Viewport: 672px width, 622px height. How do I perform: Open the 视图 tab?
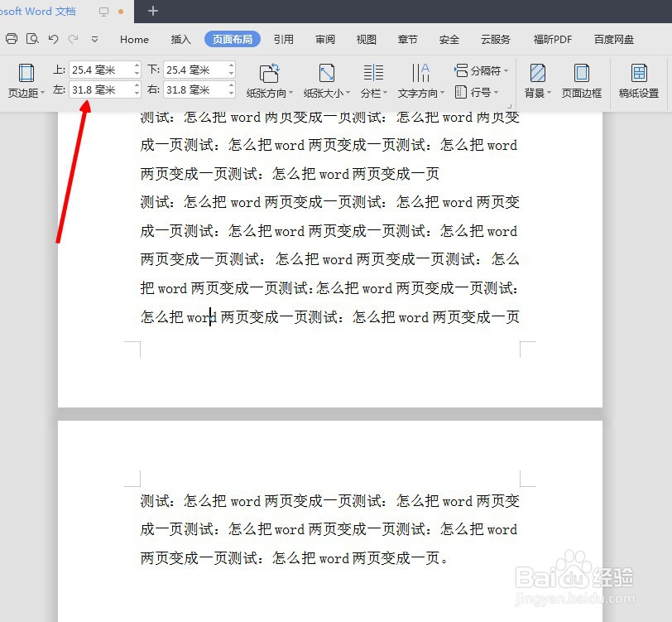[x=367, y=40]
